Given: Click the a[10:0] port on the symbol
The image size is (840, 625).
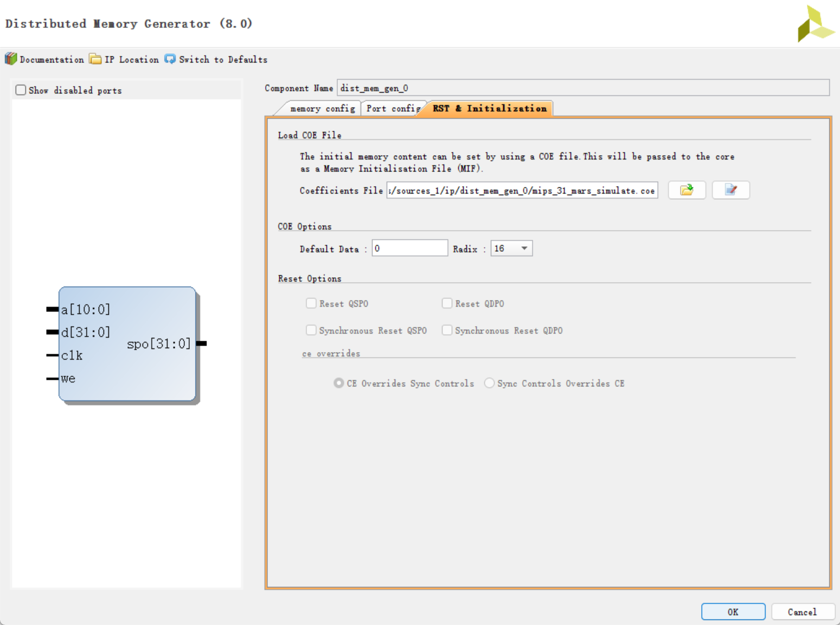Looking at the screenshot, I should (x=85, y=310).
